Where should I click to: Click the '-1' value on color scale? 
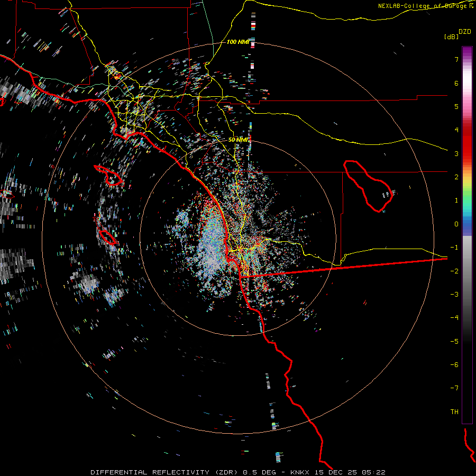click(454, 248)
